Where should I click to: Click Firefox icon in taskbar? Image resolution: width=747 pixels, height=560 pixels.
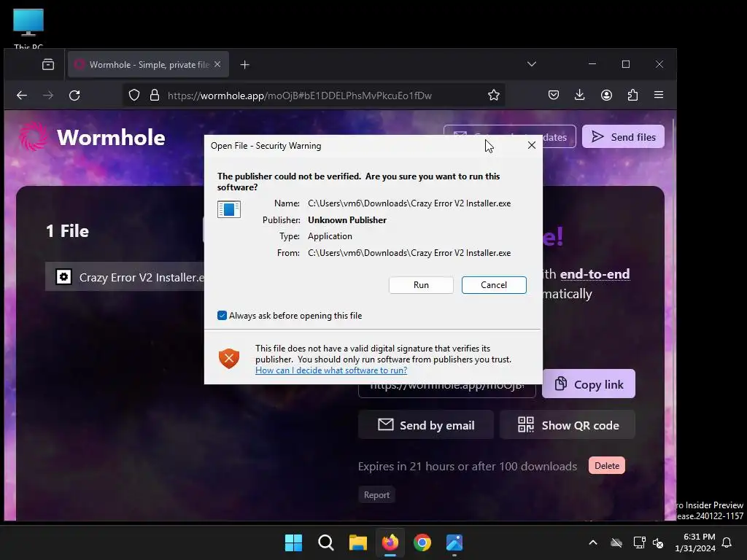coord(390,542)
